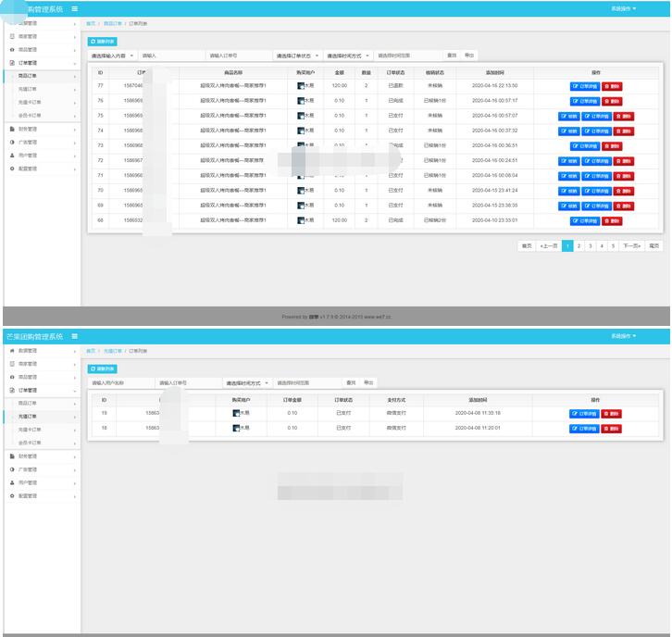Screen dimensions: 672x637
Task: Open the 请选择订单状态 dropdown
Action: [297, 56]
